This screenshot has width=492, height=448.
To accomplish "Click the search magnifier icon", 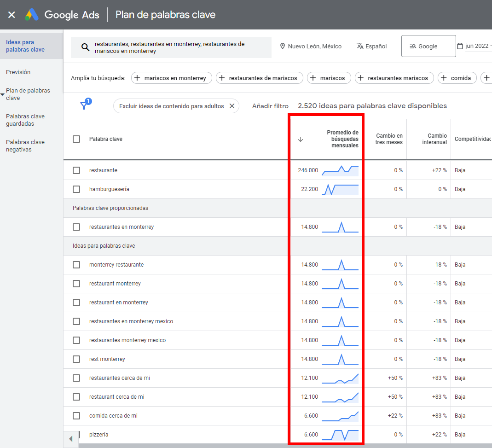I will pyautogui.click(x=85, y=47).
